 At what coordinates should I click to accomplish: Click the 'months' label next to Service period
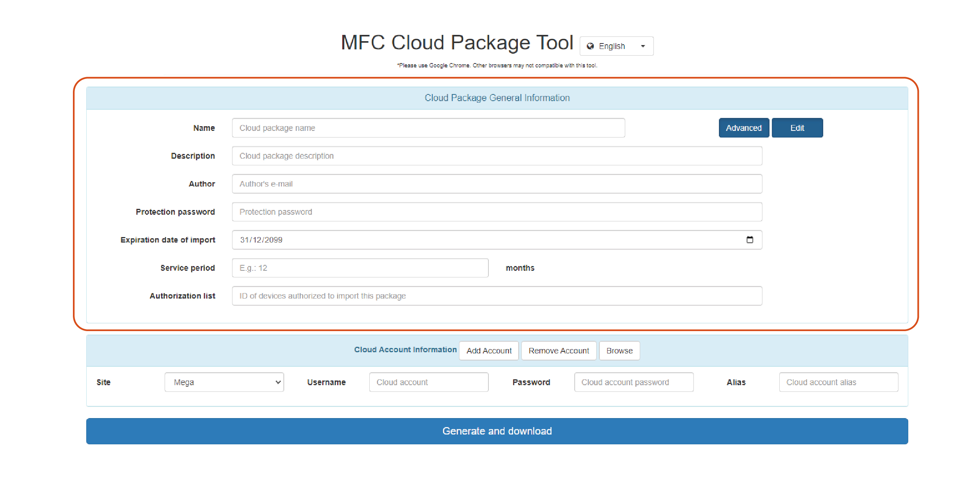[x=520, y=268]
